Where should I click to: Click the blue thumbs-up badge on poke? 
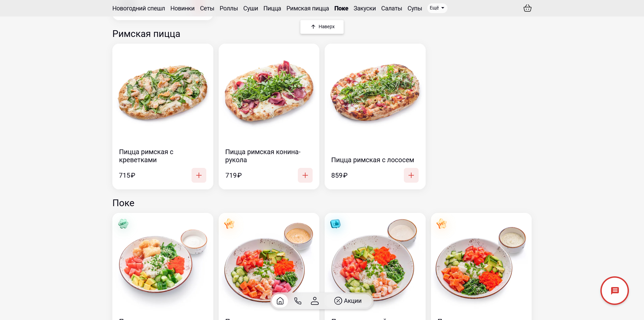pyautogui.click(x=335, y=224)
